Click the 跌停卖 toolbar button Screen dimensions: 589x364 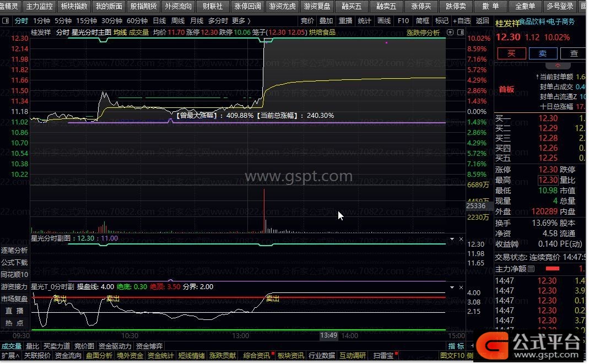point(456,7)
